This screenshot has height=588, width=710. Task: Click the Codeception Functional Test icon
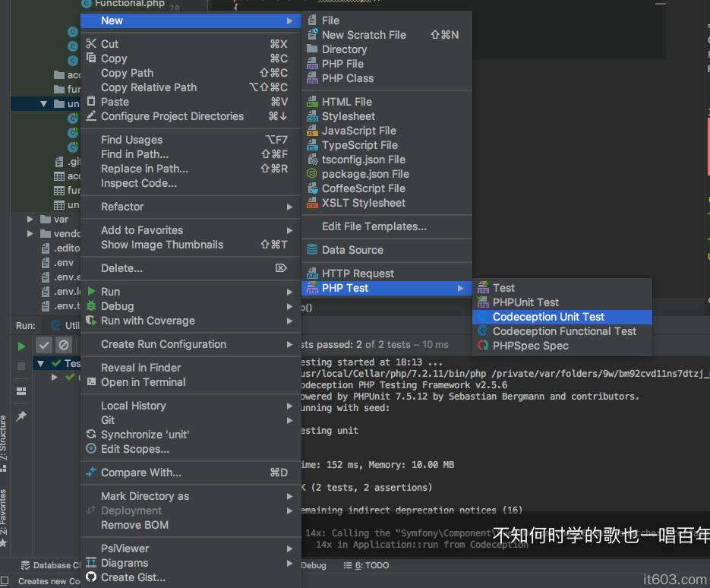click(482, 331)
